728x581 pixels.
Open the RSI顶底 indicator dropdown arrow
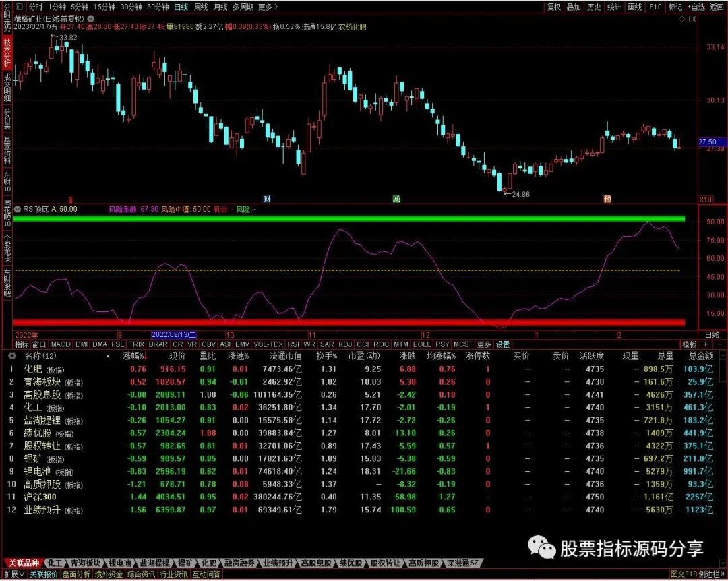pyautogui.click(x=18, y=210)
